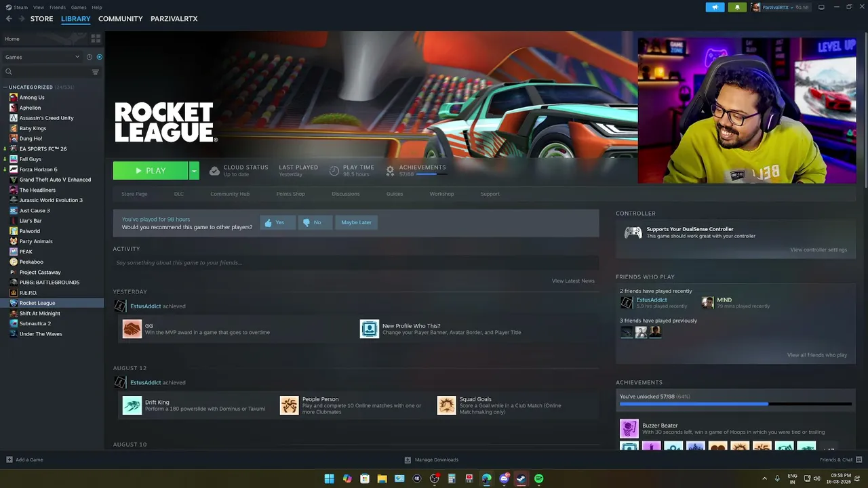
Task: Open the announcements megaphone button
Action: (715, 7)
